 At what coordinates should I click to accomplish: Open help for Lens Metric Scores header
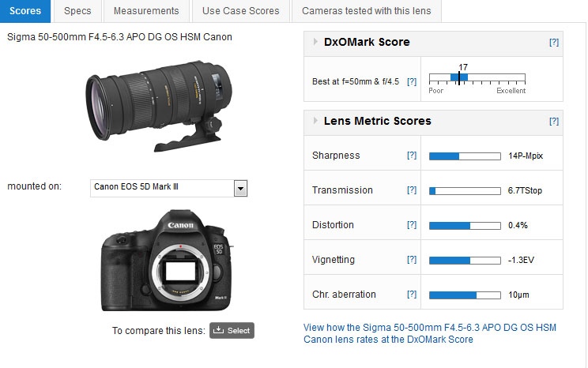click(554, 121)
